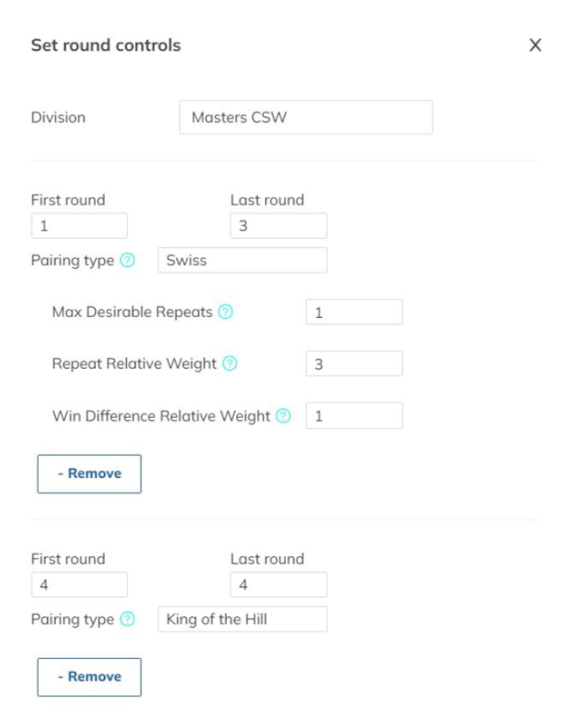The height and width of the screenshot is (728, 566).
Task: Click the Pairing type help icon beside King of the Hill
Action: coord(128,619)
